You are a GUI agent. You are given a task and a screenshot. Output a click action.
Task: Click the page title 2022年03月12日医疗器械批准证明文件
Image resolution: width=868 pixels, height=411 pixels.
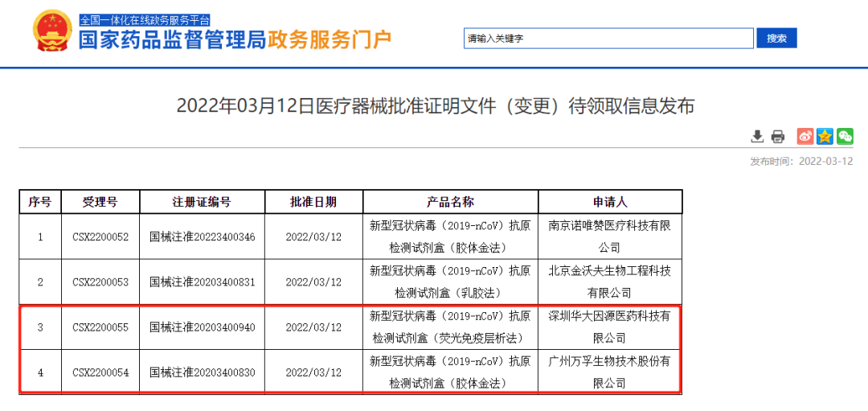[436, 106]
